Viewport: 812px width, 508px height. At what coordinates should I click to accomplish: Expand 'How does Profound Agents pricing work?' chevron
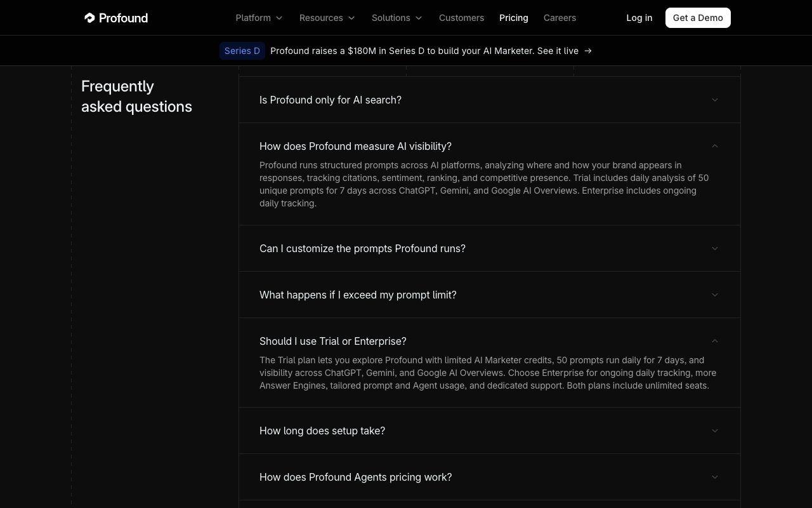coord(715,477)
